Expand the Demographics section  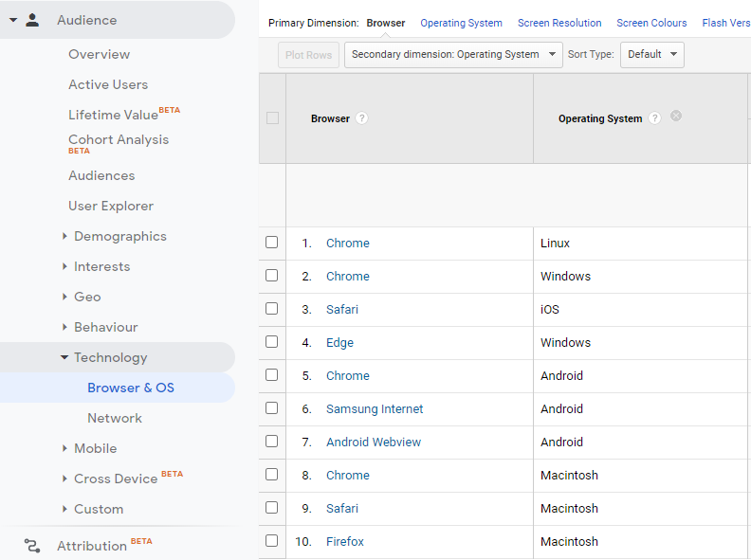pos(64,236)
